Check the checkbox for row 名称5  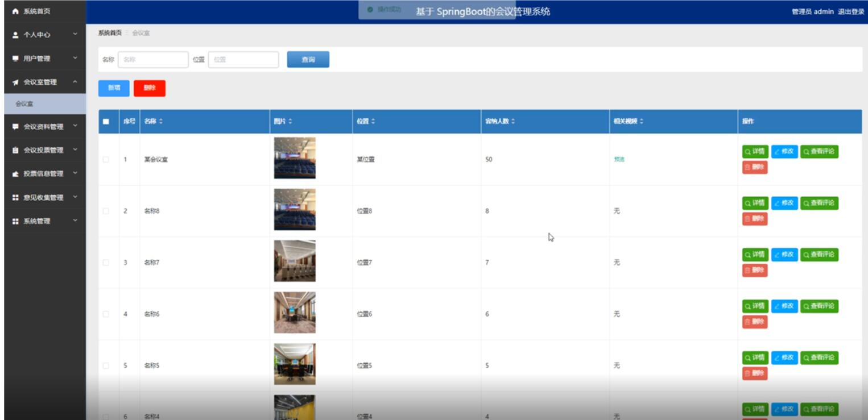point(106,365)
